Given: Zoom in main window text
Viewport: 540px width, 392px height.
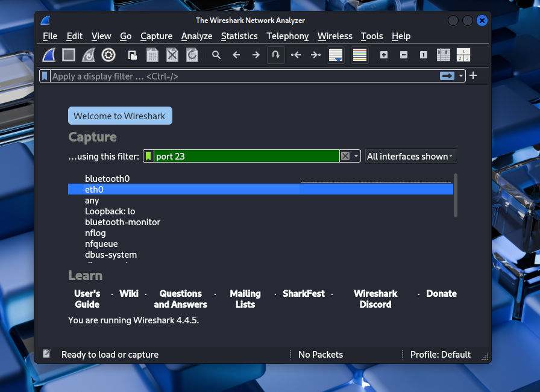Looking at the screenshot, I should [x=384, y=55].
